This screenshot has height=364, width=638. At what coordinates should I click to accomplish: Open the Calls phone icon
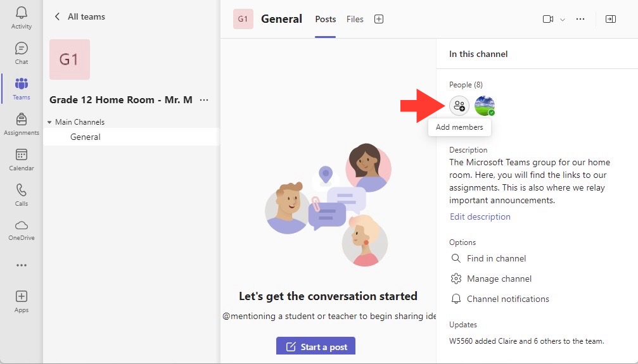point(21,190)
